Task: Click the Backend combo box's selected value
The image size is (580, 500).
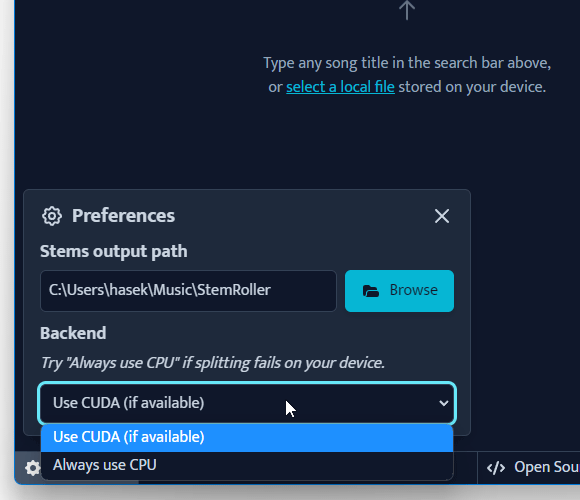Action: click(x=129, y=403)
